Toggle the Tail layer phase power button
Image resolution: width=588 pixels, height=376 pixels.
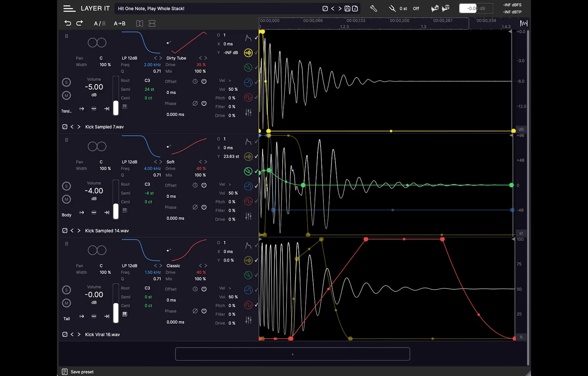[x=204, y=311]
